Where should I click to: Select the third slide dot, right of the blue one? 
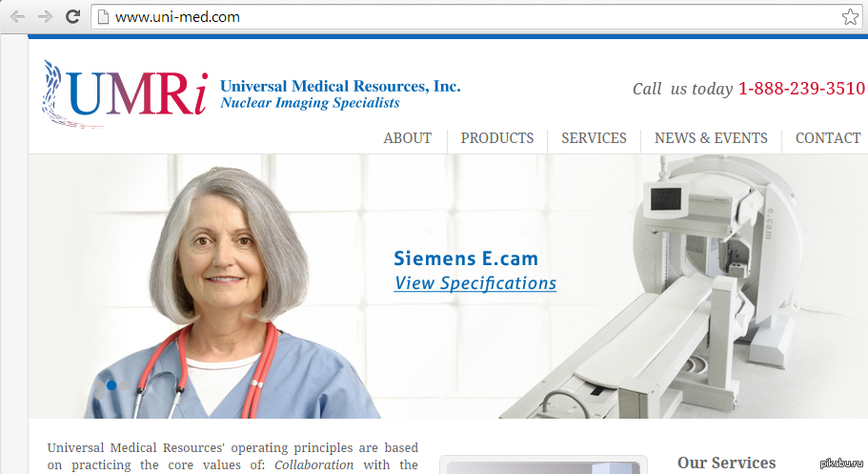[124, 385]
